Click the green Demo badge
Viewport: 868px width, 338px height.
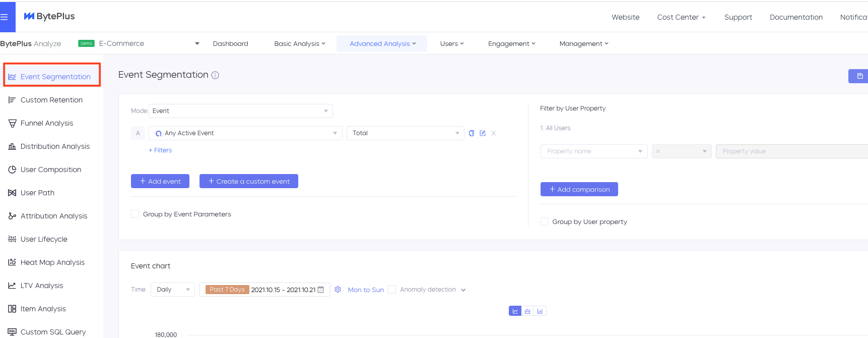point(86,43)
